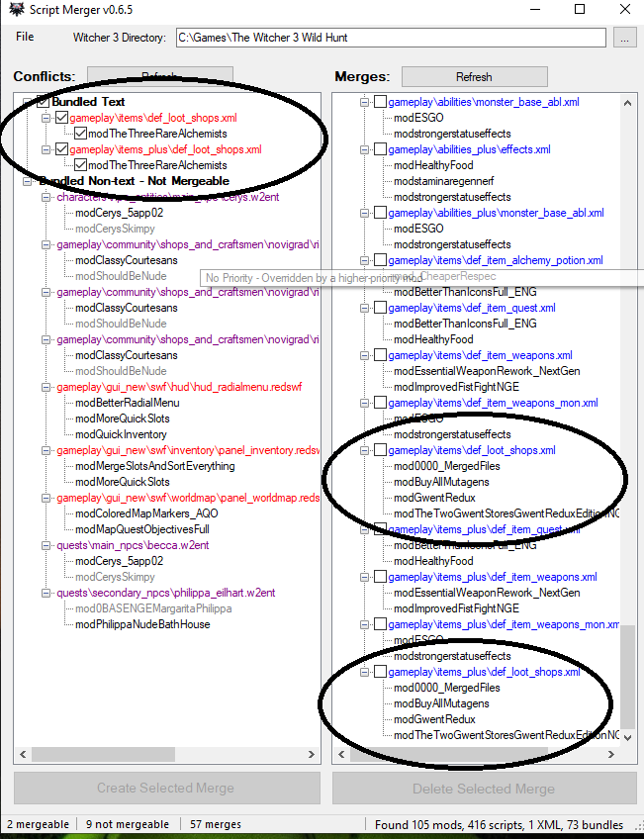This screenshot has width=644, height=839.
Task: Uncheck gameplay\items\def_loot_shops.xml conflict checkbox
Action: (x=62, y=118)
